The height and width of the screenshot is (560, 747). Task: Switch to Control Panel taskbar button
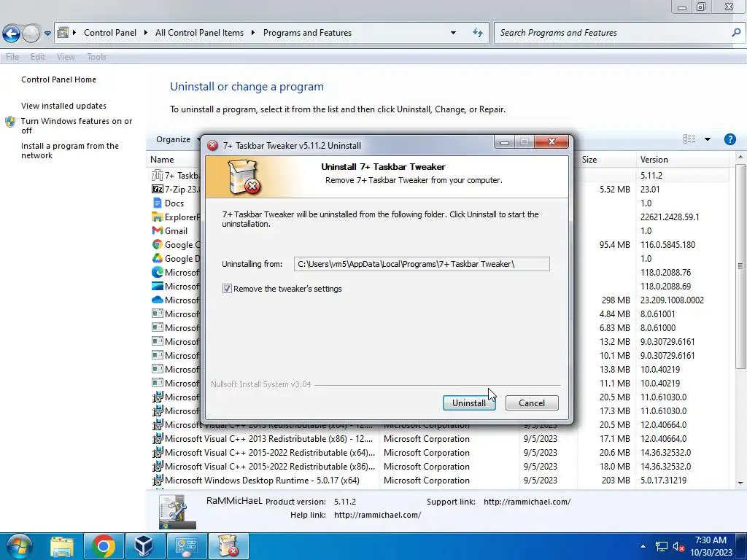[x=186, y=546]
